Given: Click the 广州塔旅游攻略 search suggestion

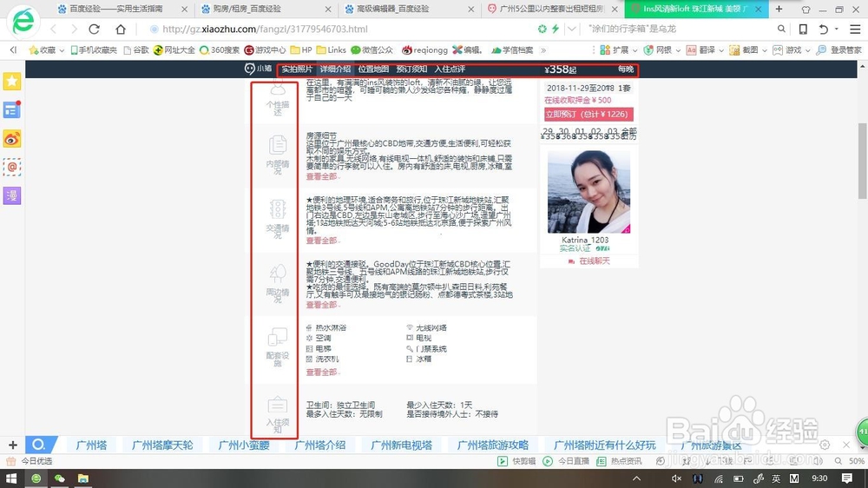Looking at the screenshot, I should pos(493,445).
